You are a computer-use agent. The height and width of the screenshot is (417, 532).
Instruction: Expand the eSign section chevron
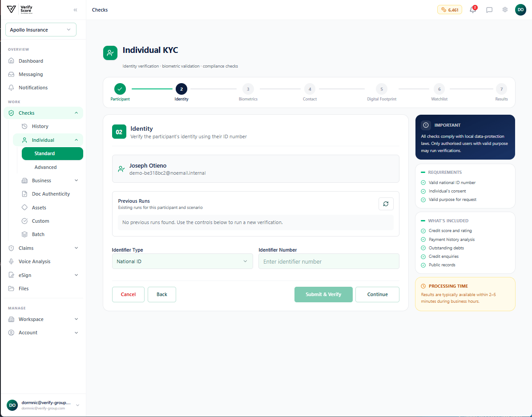(x=77, y=275)
